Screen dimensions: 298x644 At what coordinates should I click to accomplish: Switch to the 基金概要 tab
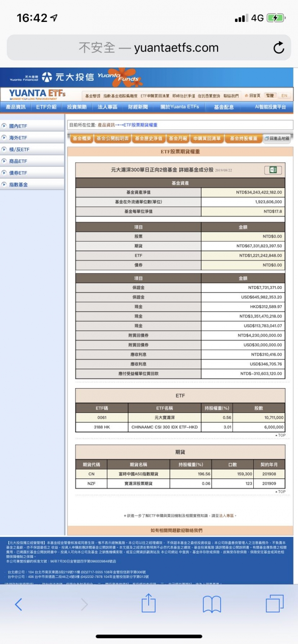[81, 138]
